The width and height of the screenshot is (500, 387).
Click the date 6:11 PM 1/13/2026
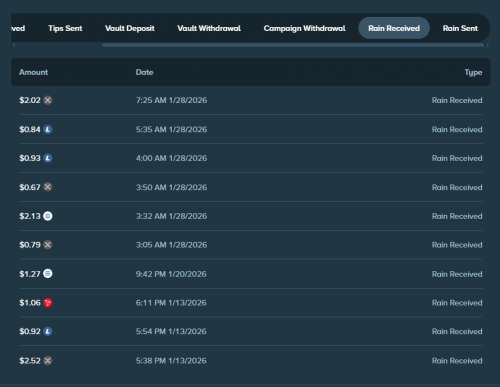171,303
